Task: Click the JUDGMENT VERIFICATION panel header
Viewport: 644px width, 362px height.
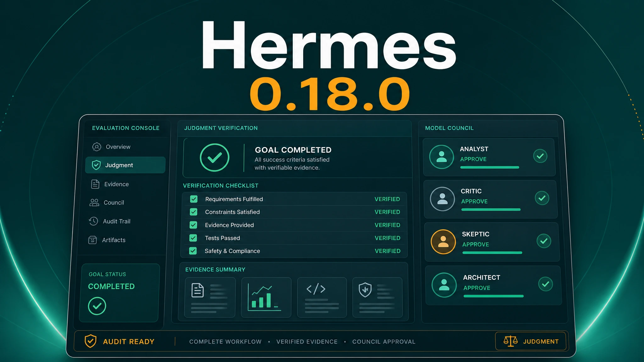Action: [x=221, y=128]
